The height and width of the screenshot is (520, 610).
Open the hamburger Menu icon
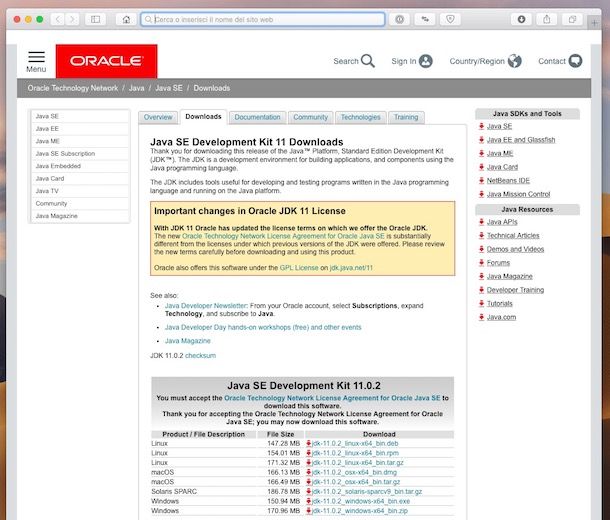tap(37, 57)
